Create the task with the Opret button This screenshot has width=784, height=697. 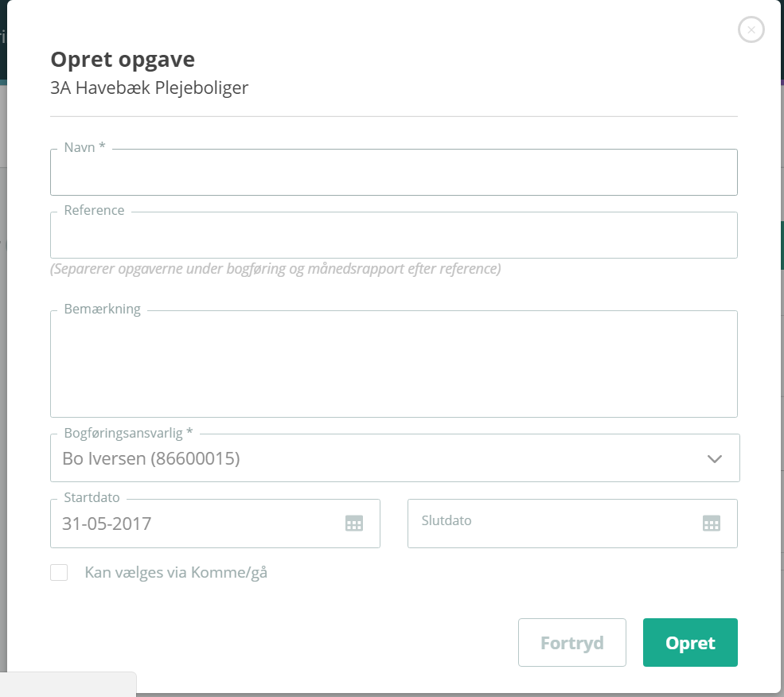pos(690,643)
